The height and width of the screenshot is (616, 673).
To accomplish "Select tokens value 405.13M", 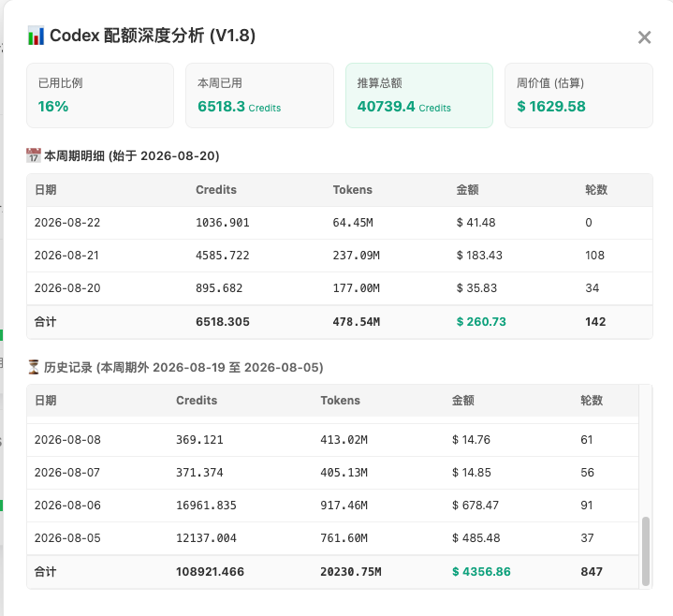I will point(344,472).
